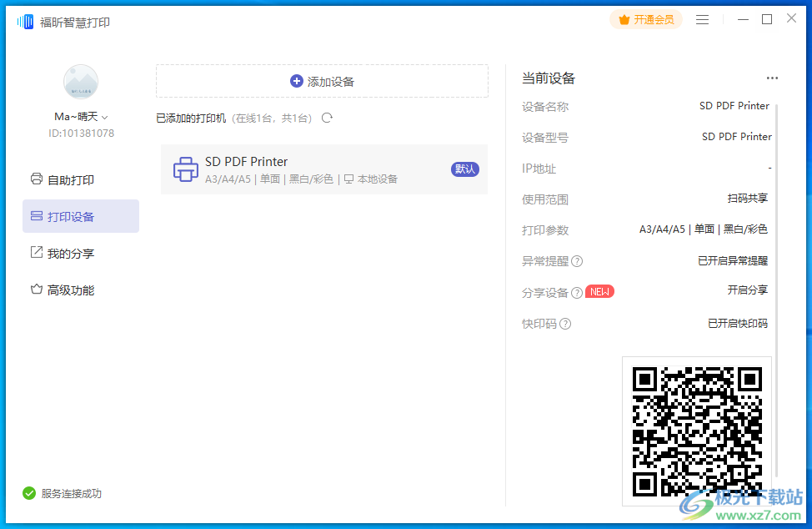This screenshot has height=529, width=812.
Task: Click the 已添加的打印机 heading text
Action: 191,118
